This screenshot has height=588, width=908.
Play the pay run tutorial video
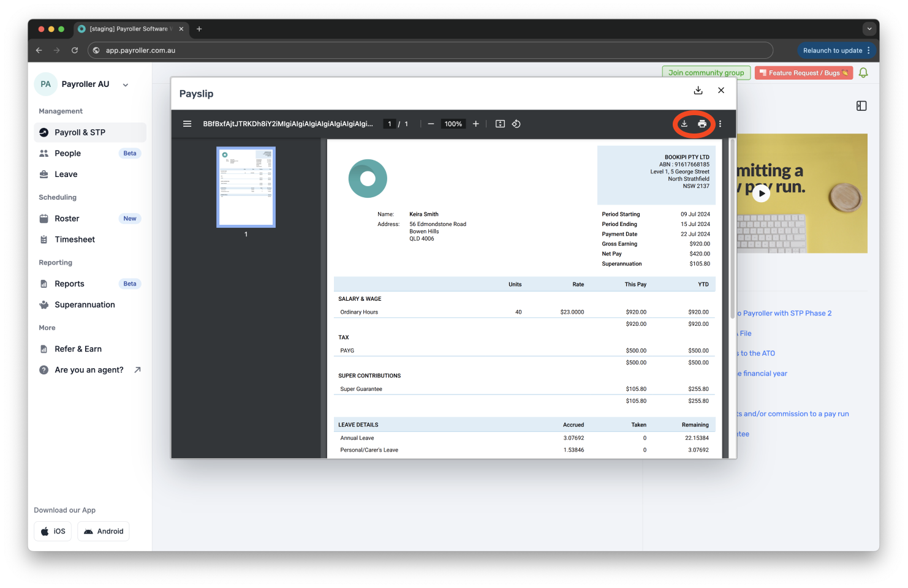pos(761,193)
